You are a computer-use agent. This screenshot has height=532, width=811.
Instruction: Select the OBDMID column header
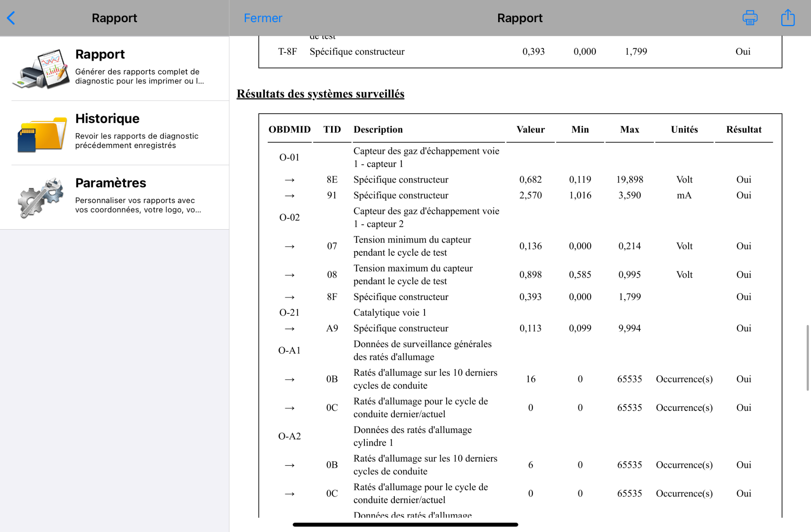click(x=289, y=129)
